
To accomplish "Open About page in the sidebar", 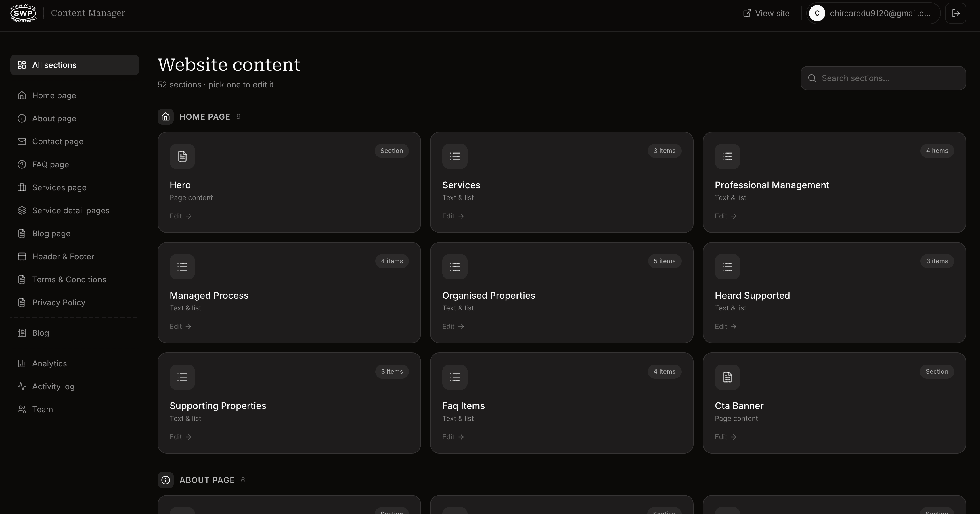I will pyautogui.click(x=74, y=119).
